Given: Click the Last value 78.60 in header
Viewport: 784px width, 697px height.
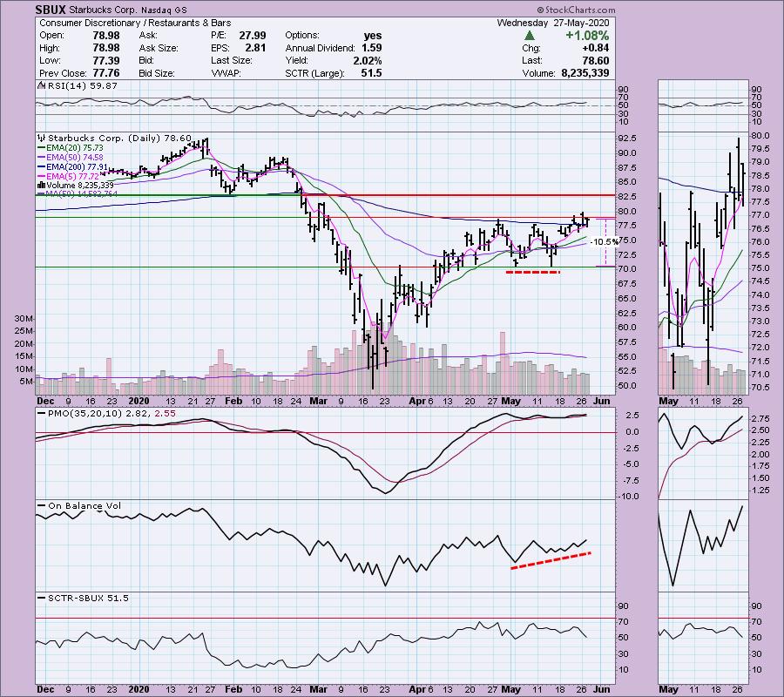Looking at the screenshot, I should tap(596, 60).
